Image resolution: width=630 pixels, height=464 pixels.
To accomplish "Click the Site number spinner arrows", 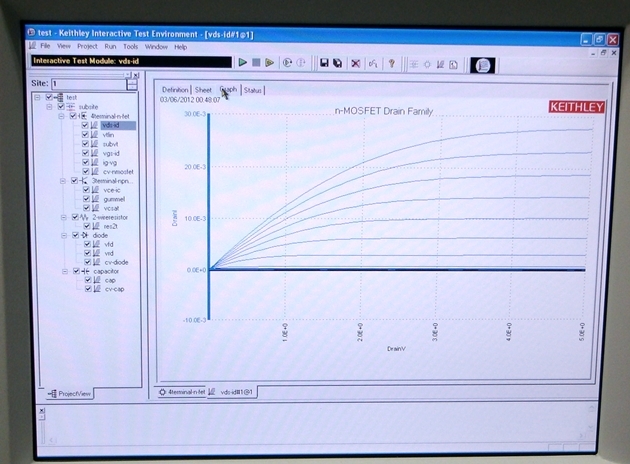I will (132, 84).
